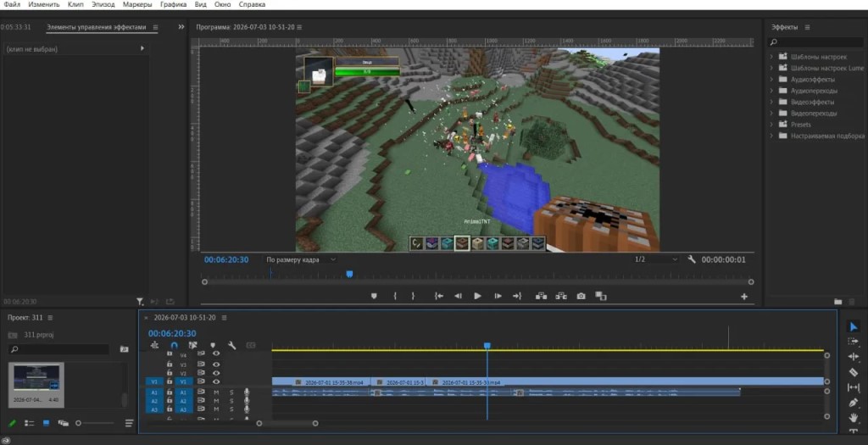Image resolution: width=868 pixels, height=445 pixels.
Task: Mute track A1
Action: pos(216,392)
